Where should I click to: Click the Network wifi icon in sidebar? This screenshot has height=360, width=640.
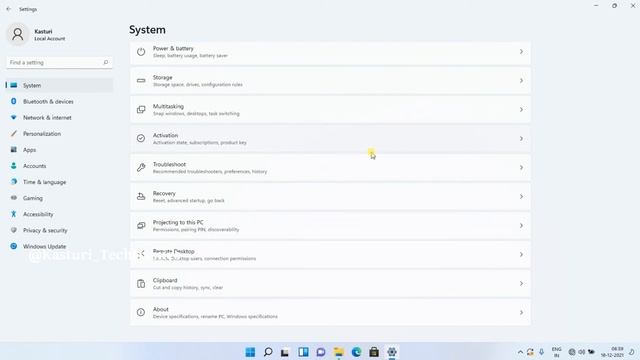[x=13, y=118]
